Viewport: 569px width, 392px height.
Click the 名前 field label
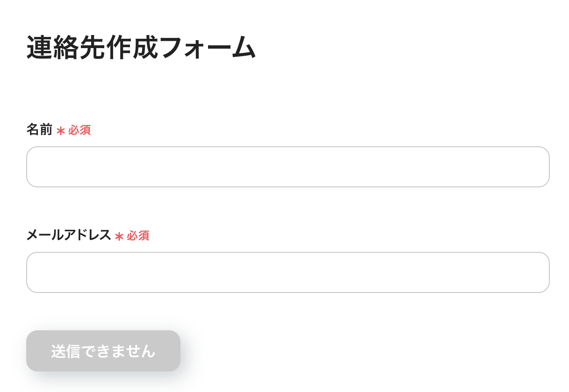(x=39, y=129)
